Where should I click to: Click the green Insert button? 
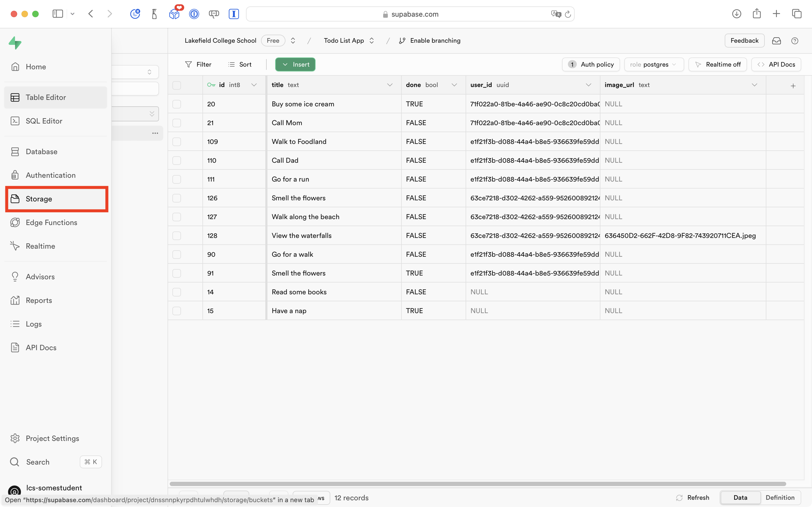point(295,64)
